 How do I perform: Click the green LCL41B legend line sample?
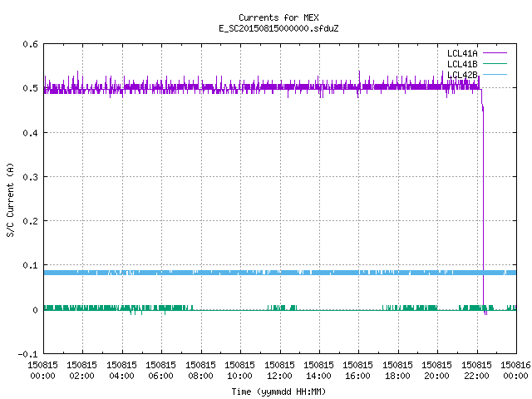click(x=495, y=63)
